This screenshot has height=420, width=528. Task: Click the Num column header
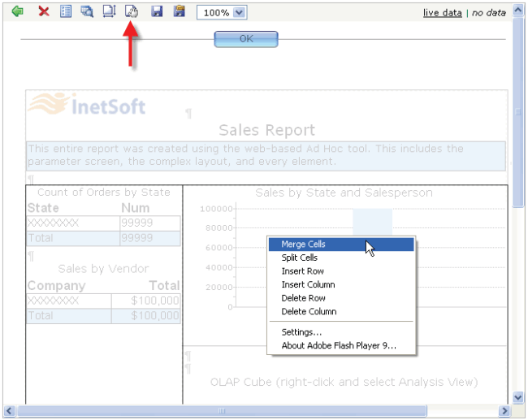point(136,208)
